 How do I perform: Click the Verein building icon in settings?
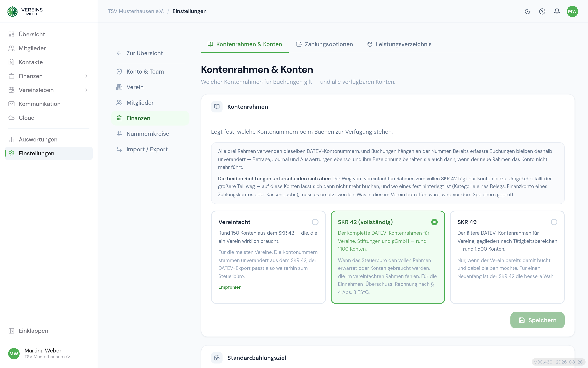[x=119, y=87]
